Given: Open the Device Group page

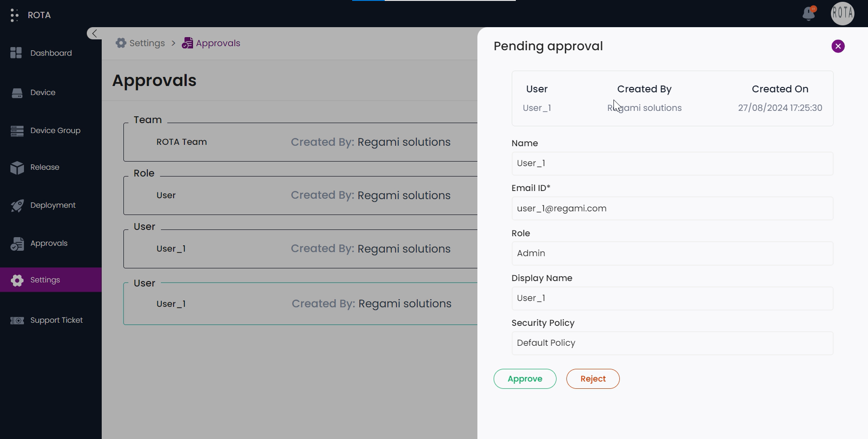Looking at the screenshot, I should click(50, 130).
